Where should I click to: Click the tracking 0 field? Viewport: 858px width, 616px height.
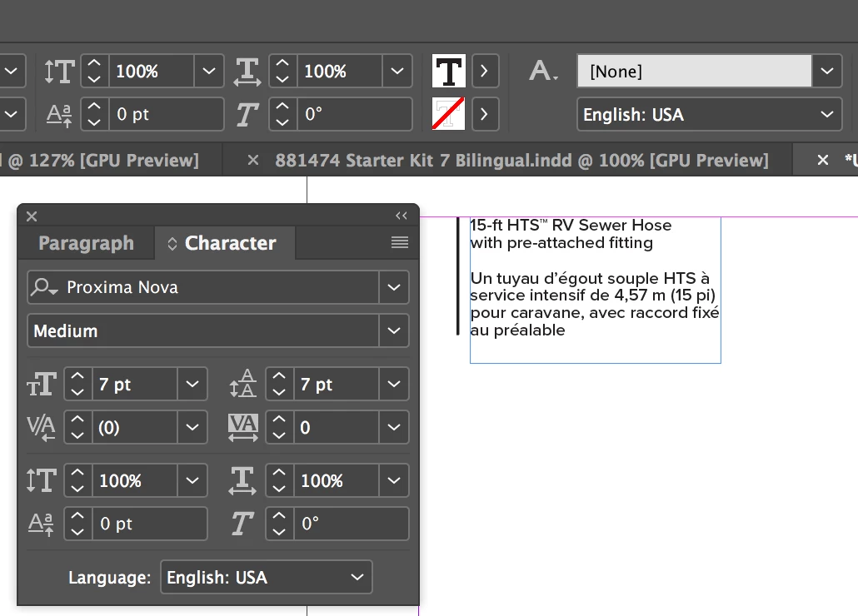coord(336,427)
